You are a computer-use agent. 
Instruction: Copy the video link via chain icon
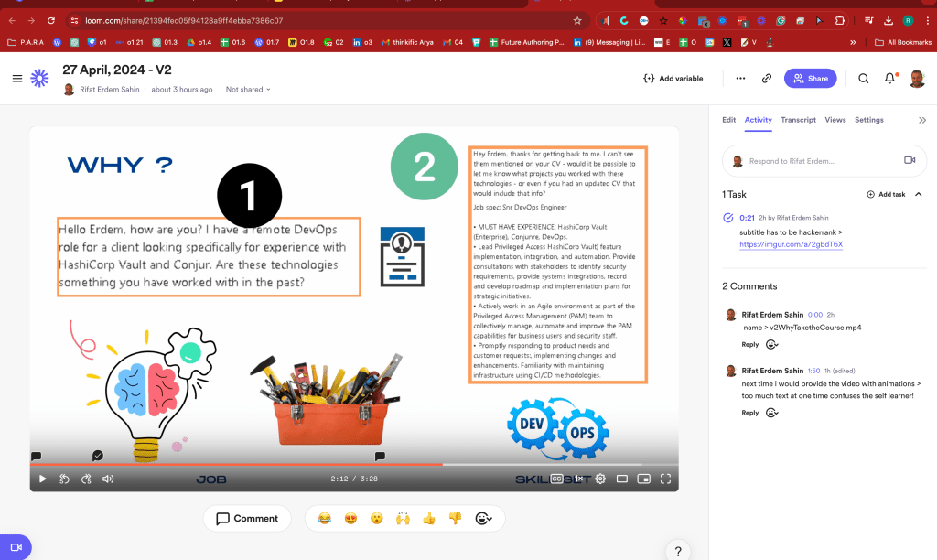tap(767, 79)
